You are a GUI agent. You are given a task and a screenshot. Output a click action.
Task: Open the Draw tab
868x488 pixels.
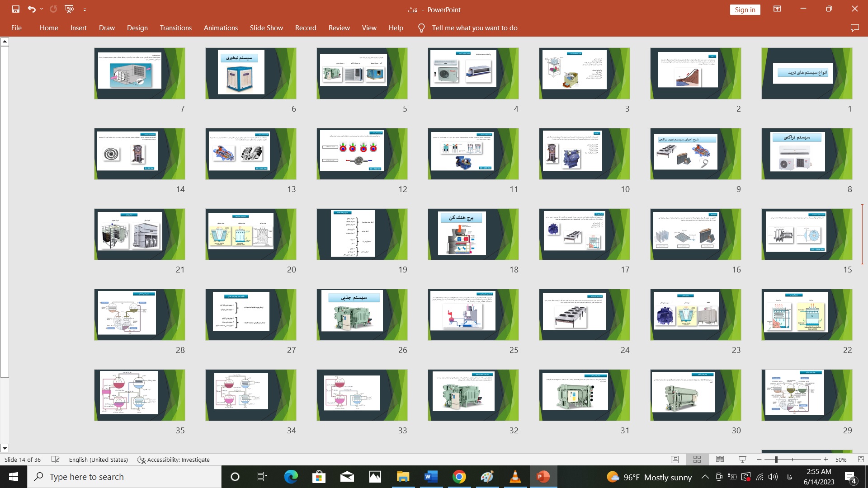(x=107, y=28)
